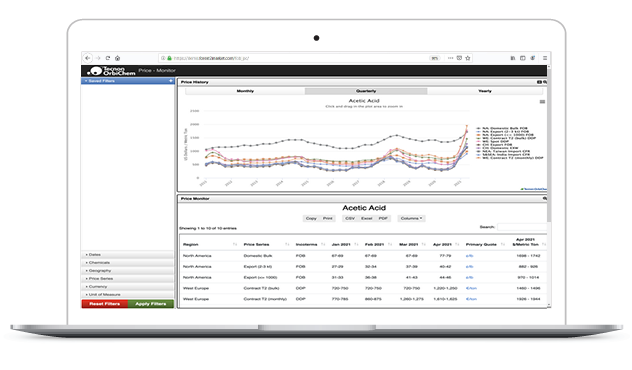This screenshot has height=370, width=632.
Task: Sort table by Price Series column arrows
Action: (287, 245)
